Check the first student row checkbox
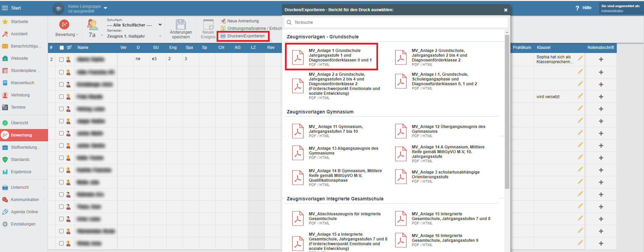This screenshot has height=252, width=644. (x=61, y=59)
